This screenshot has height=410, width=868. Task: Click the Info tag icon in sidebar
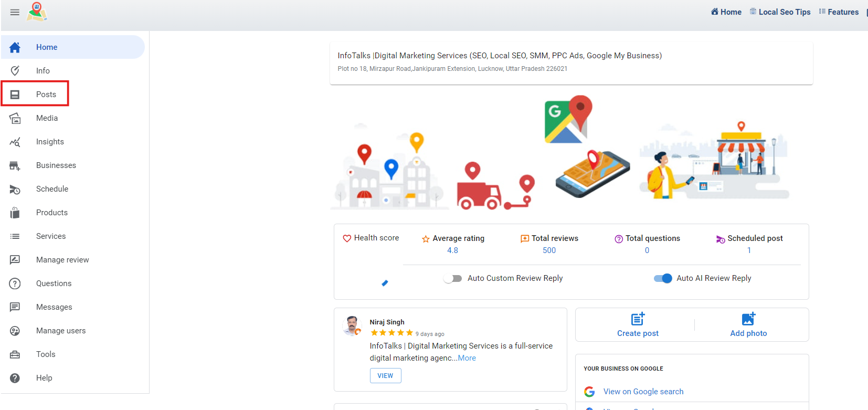(x=15, y=70)
